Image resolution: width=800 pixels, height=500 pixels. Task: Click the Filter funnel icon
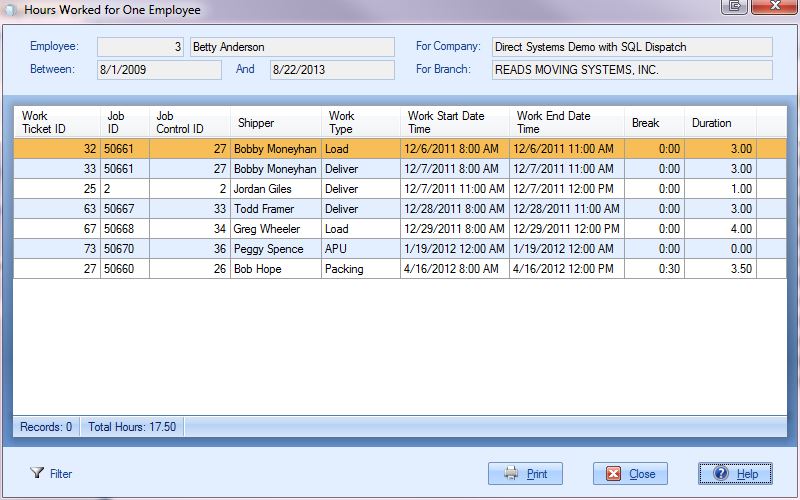pos(38,473)
